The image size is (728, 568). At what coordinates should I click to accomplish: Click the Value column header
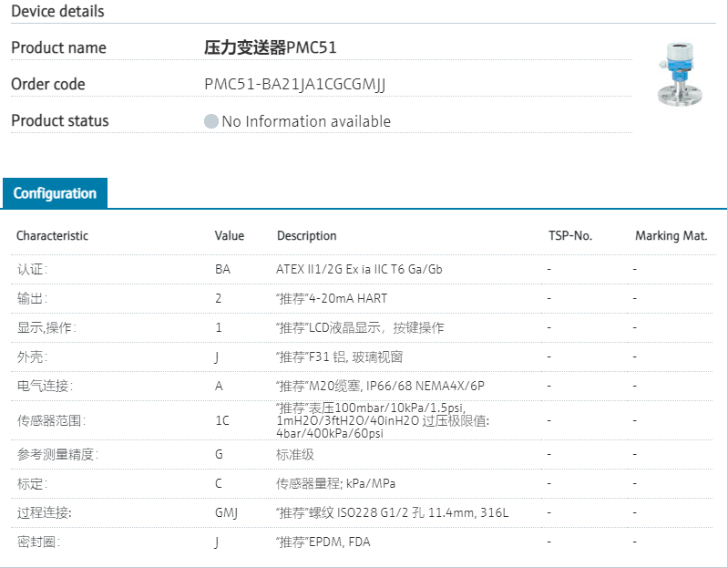tap(230, 235)
